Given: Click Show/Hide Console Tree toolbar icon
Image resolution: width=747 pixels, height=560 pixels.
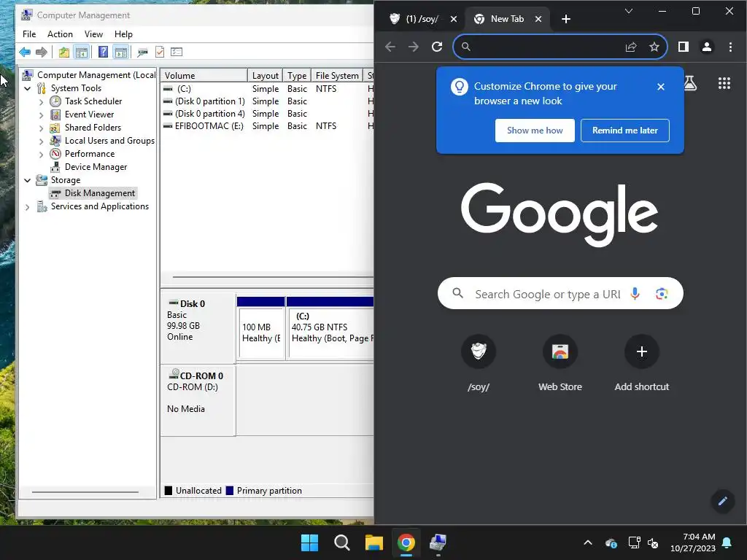Looking at the screenshot, I should 82,52.
